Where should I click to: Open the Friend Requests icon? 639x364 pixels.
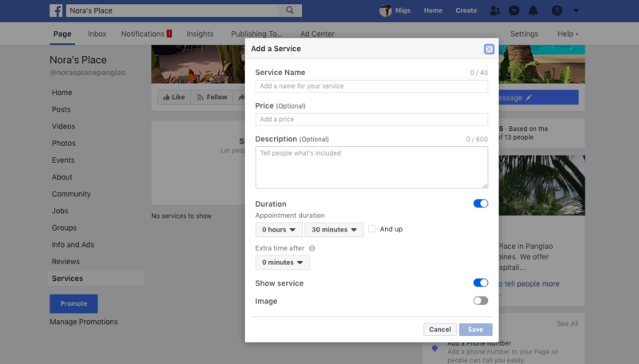click(494, 10)
